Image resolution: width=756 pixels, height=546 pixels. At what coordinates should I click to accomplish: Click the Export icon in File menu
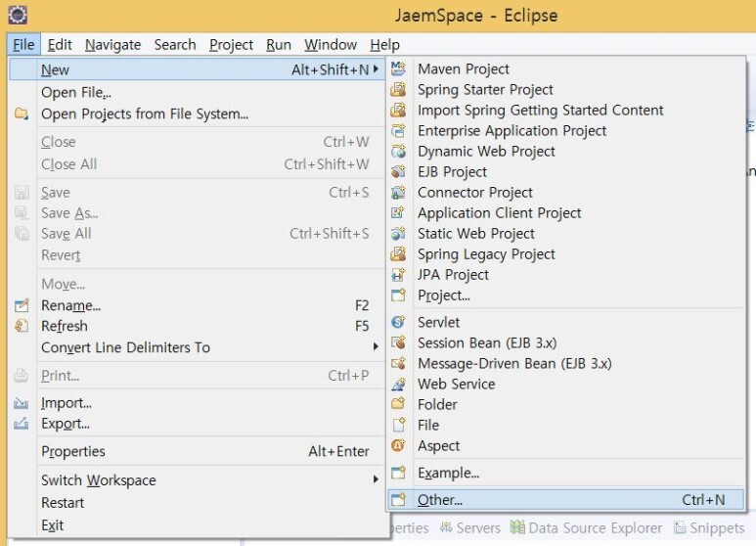[22, 424]
